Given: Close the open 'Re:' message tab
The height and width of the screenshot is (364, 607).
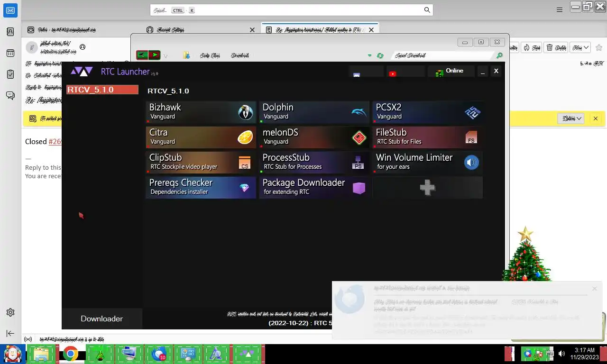Looking at the screenshot, I should (371, 29).
